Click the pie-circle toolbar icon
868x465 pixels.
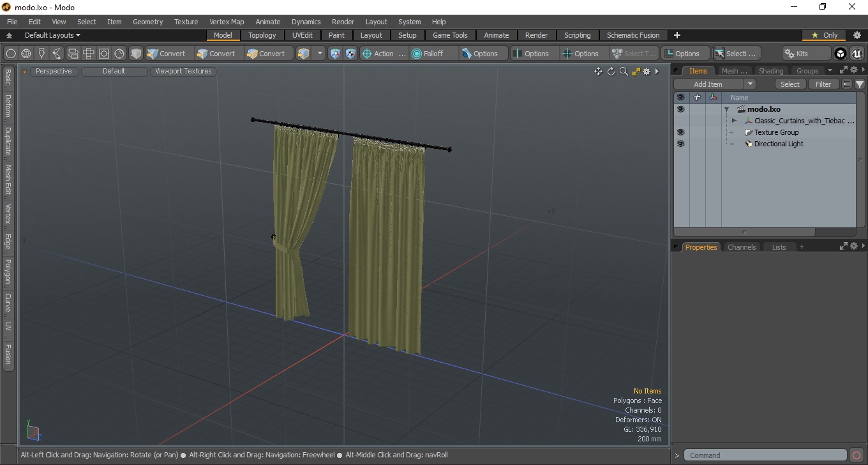tap(119, 54)
